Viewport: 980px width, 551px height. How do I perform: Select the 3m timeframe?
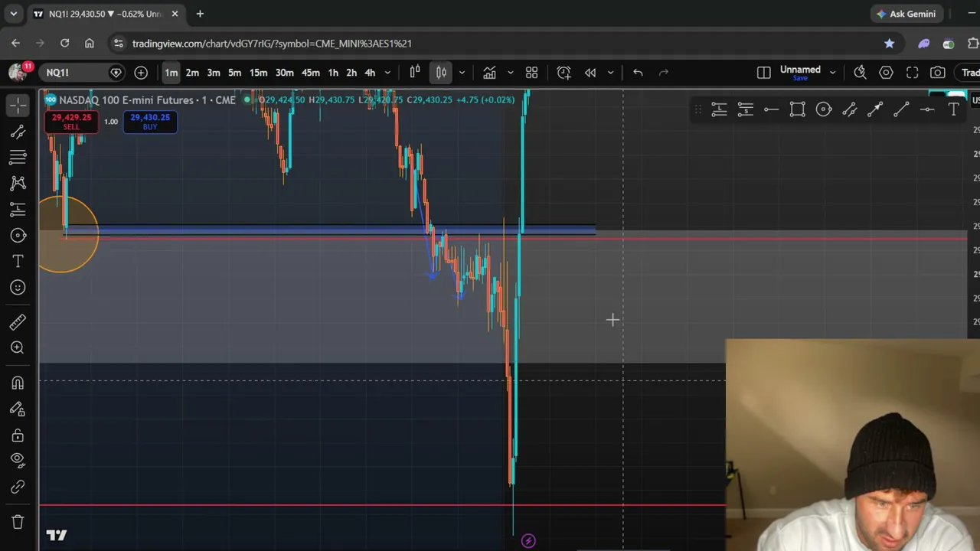click(214, 73)
